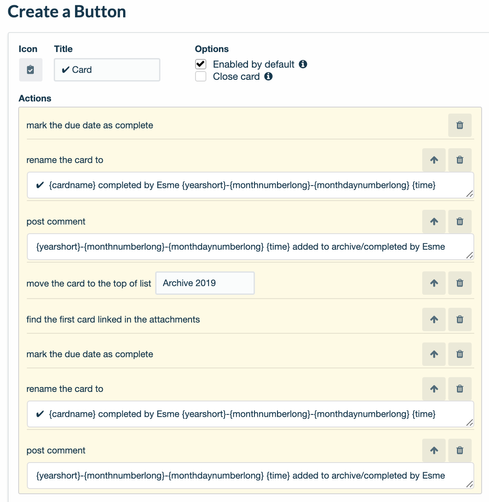Click 'find the first card linked in the attachments' text
The height and width of the screenshot is (502, 489).
[113, 319]
